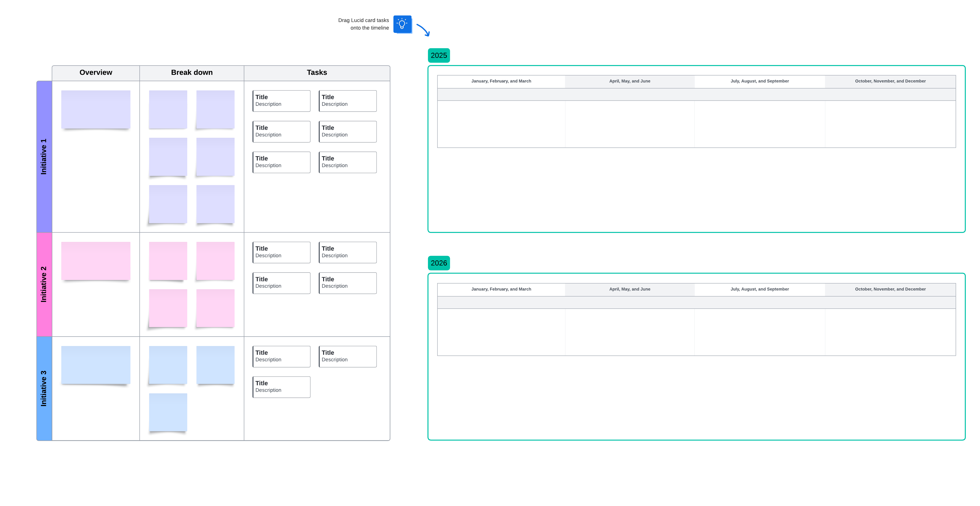
Task: Click the top-left task card in Initiative 1
Action: (281, 100)
